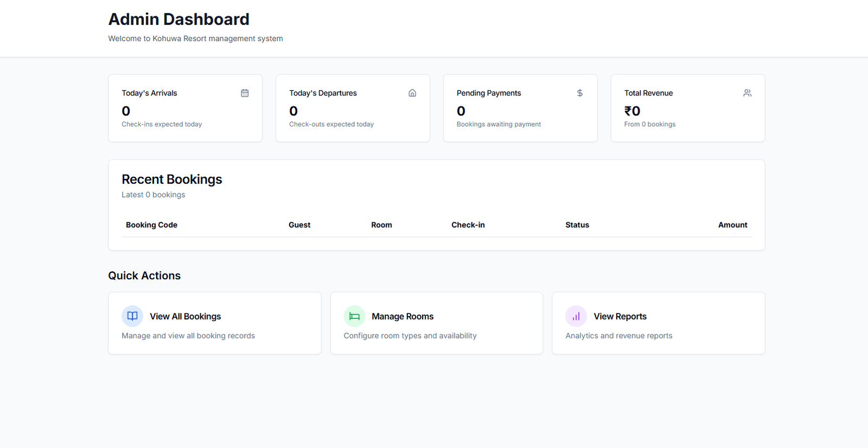Click the Today's Departures card title
Screen dimensions: 868x448
[323, 93]
